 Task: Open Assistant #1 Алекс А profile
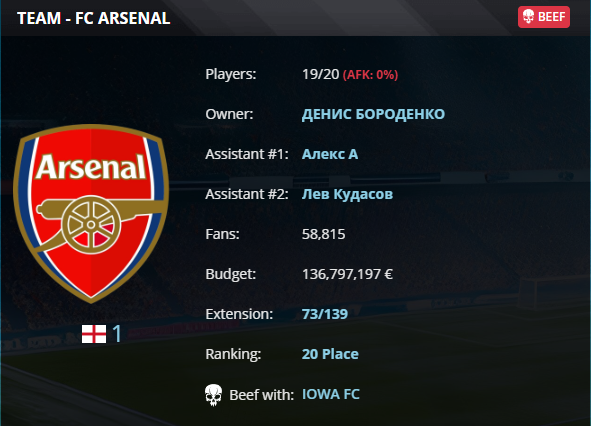[x=330, y=154]
